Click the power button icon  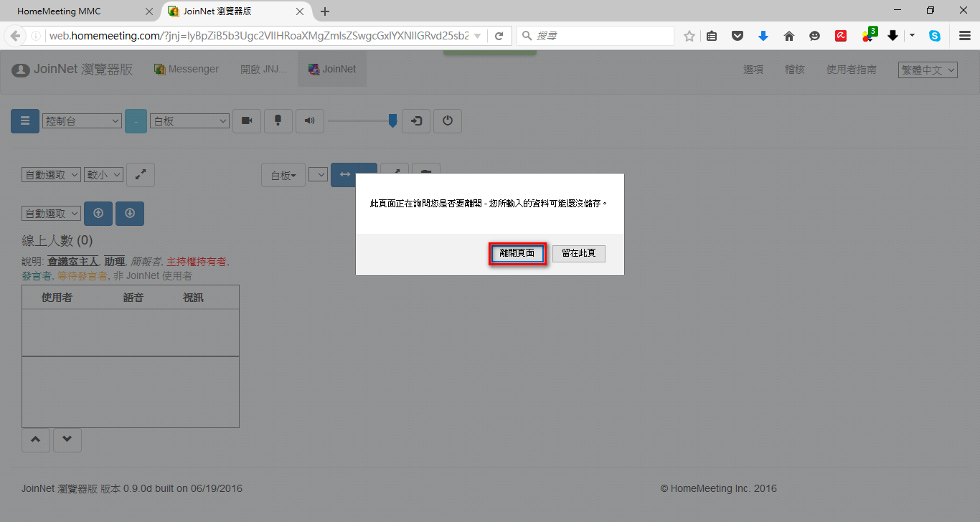448,121
